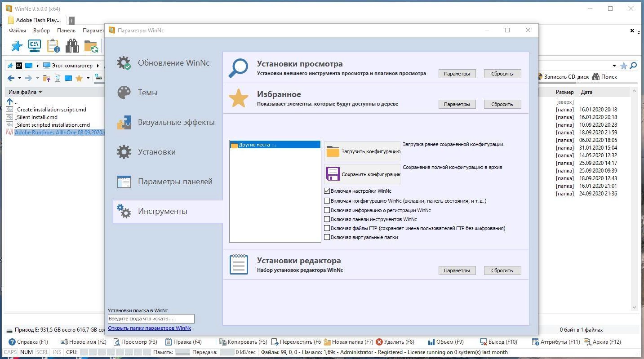Check Включая конфигурацию WinNc (вкладки, панель состояния) box
The image size is (644, 359).
coord(327,201)
